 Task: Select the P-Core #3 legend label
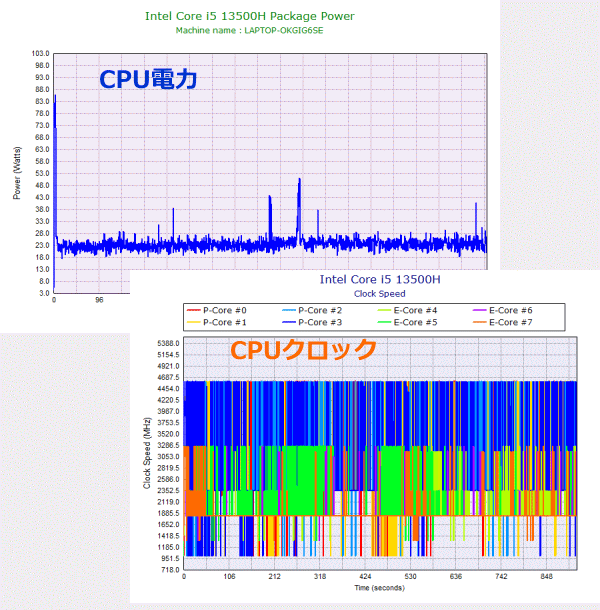tap(320, 323)
